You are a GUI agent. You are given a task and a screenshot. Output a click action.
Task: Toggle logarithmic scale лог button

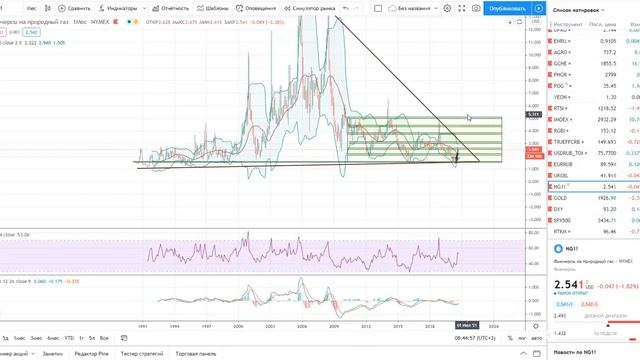[x=522, y=338]
